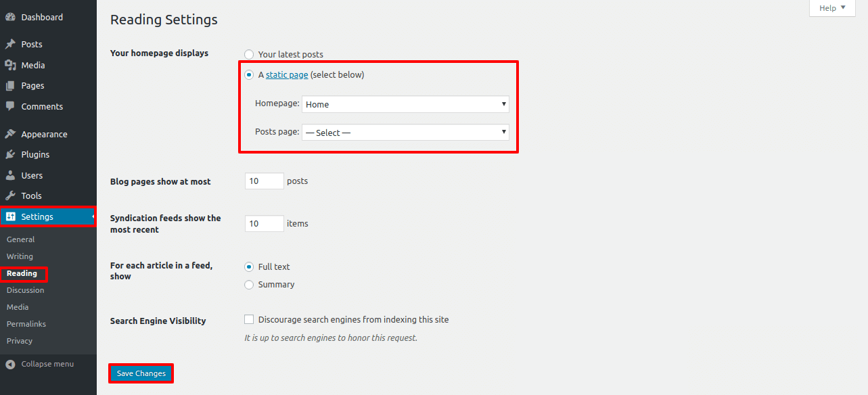Enable 'Discourage search engines' checkbox
This screenshot has width=868, height=395.
[x=249, y=319]
